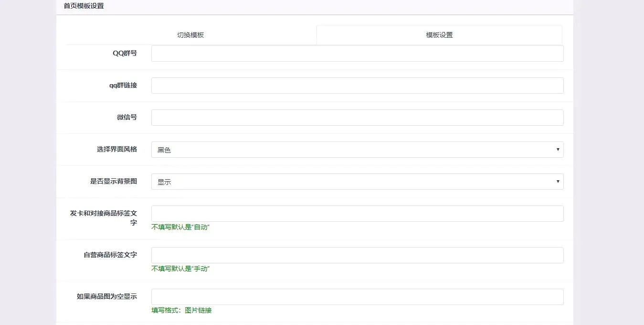The width and height of the screenshot is (644, 325).
Task: Click the 首页模板设置 panel heading
Action: [84, 6]
